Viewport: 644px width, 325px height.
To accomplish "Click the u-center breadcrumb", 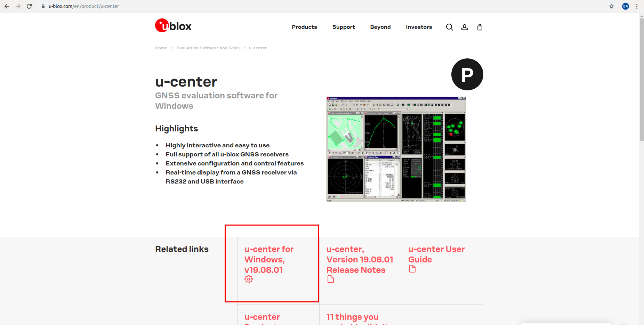I will coord(258,48).
